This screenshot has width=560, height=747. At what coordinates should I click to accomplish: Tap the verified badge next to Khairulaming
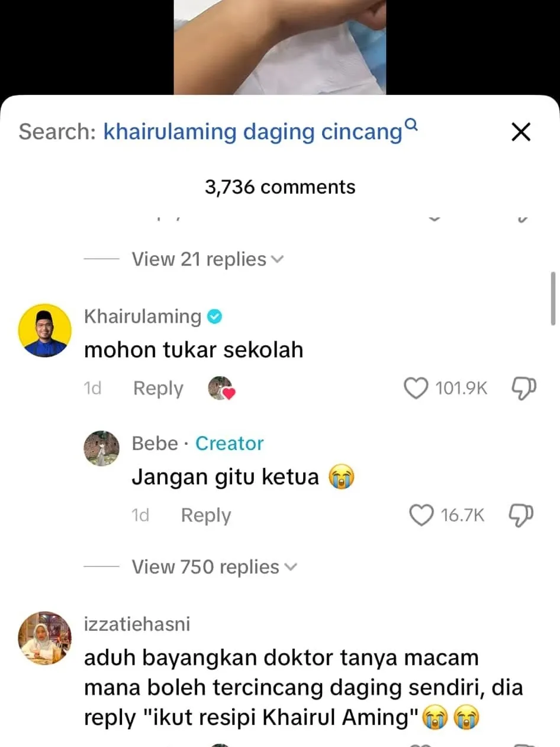[214, 317]
